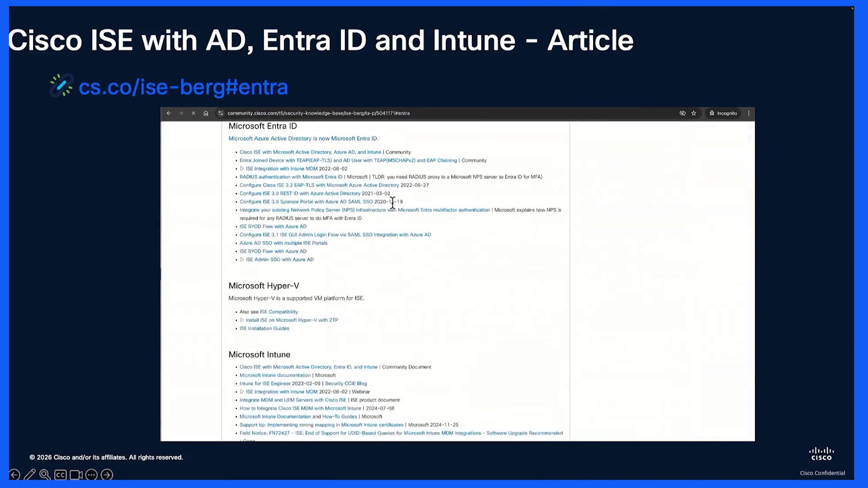The width and height of the screenshot is (868, 488).
Task: Go to previous slide arrow
Action: coord(14,474)
